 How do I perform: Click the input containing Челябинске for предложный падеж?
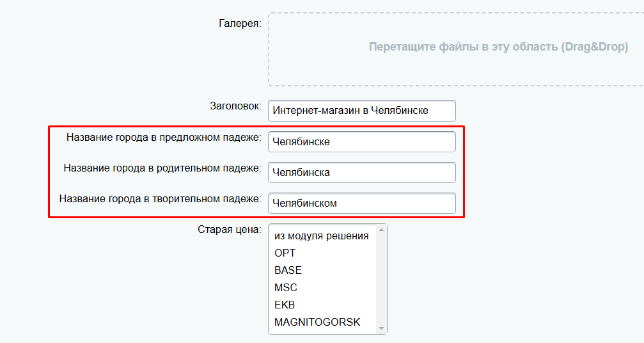[362, 141]
